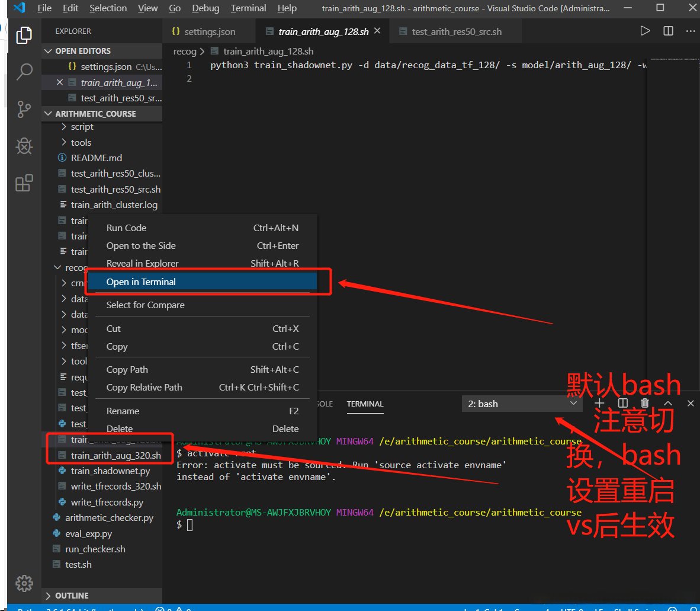
Task: Open the bash terminal selector dropdown
Action: (521, 404)
